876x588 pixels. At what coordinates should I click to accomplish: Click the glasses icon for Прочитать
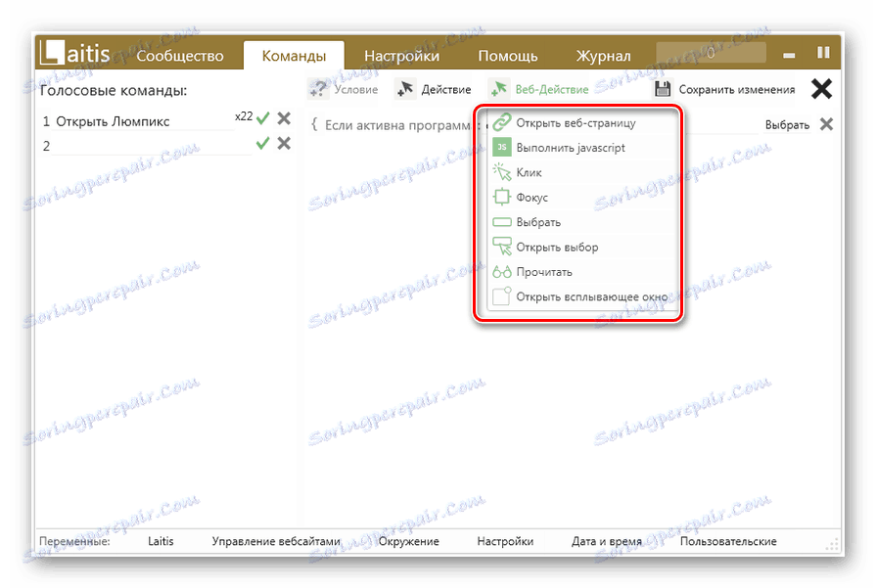(x=502, y=272)
